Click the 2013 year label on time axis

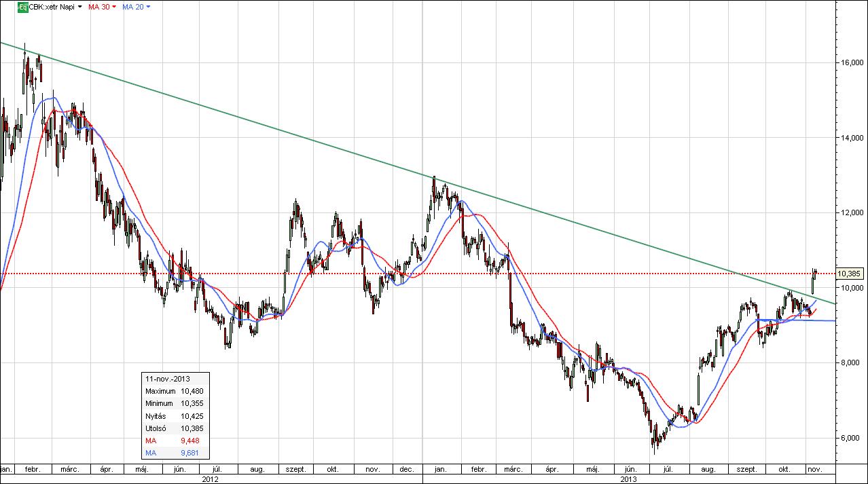click(630, 479)
